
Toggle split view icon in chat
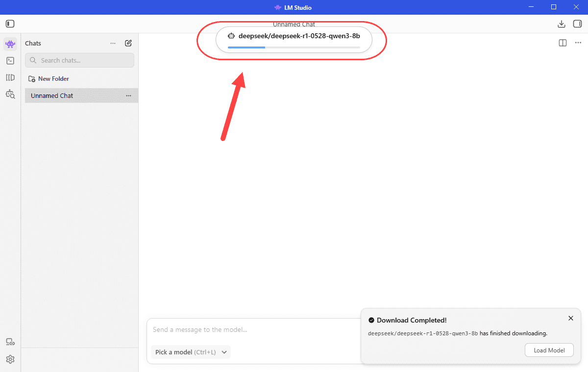point(563,43)
